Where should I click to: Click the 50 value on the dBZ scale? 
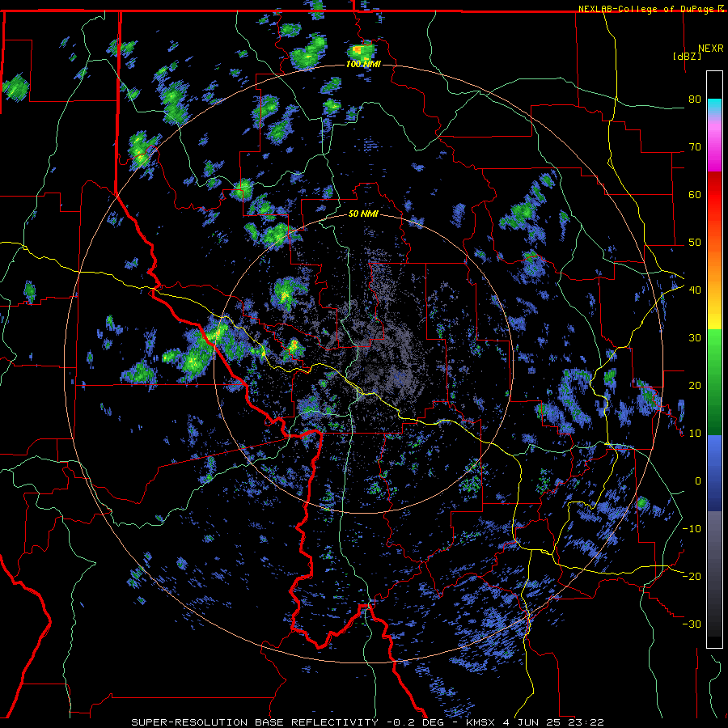(695, 243)
